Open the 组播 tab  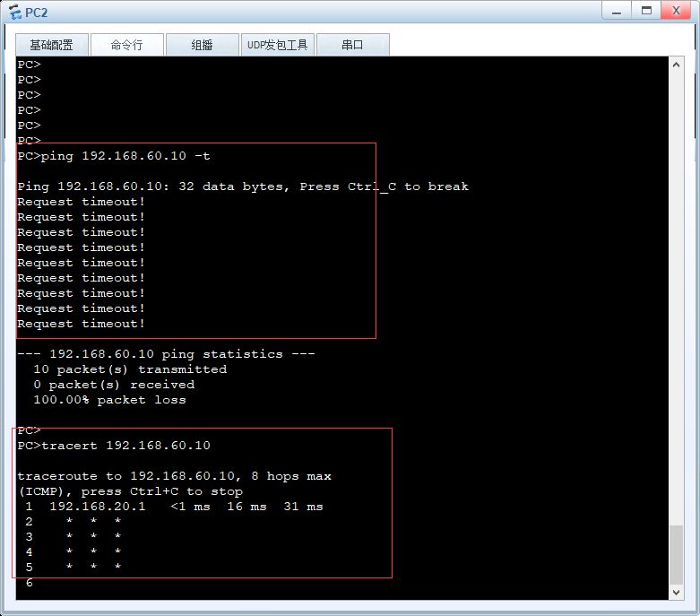coord(202,45)
